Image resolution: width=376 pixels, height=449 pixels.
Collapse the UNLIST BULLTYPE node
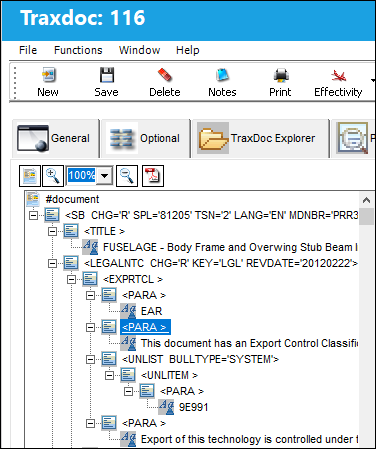[90, 360]
